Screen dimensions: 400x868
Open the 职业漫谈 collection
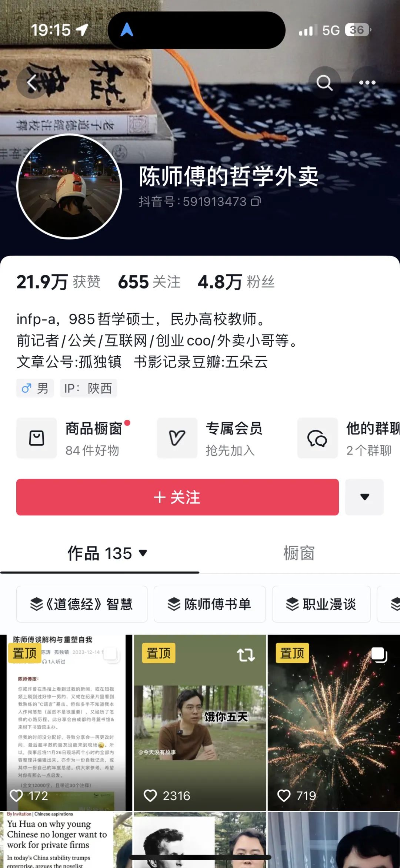[x=321, y=604]
